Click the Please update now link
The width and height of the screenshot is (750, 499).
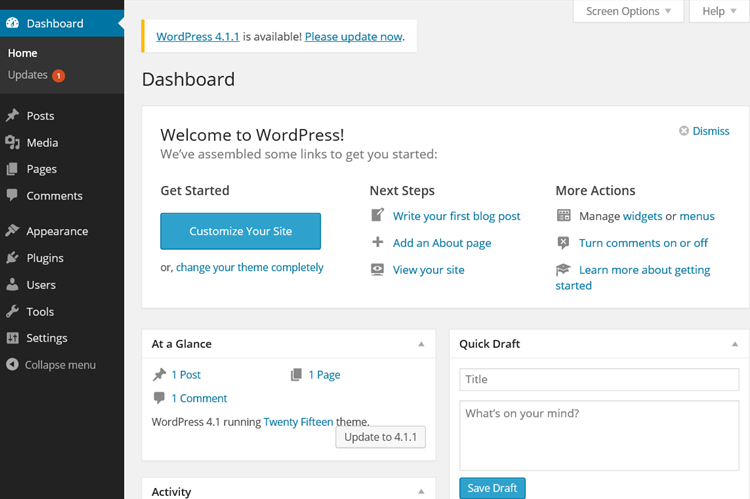[x=353, y=37]
